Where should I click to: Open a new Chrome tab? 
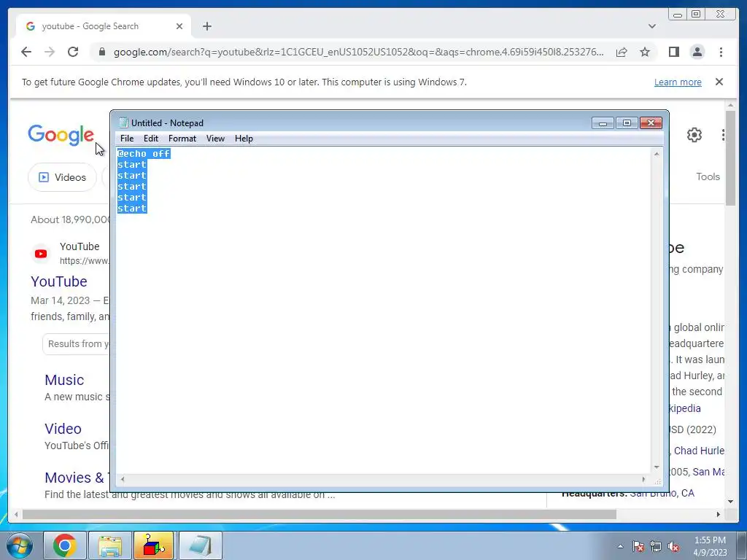(206, 26)
